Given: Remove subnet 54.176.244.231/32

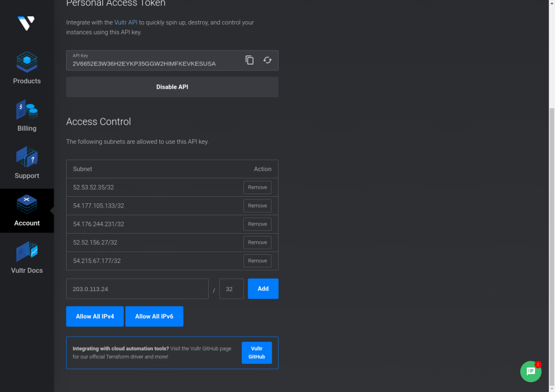Looking at the screenshot, I should click(x=257, y=224).
